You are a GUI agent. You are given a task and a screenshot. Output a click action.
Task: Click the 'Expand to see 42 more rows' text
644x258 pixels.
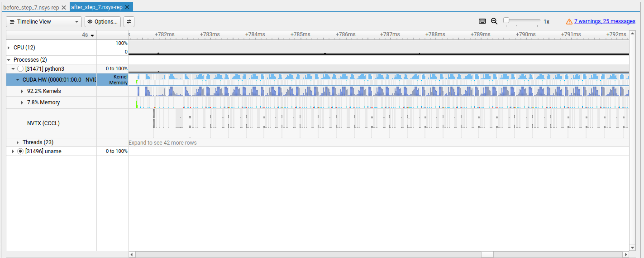tap(162, 143)
